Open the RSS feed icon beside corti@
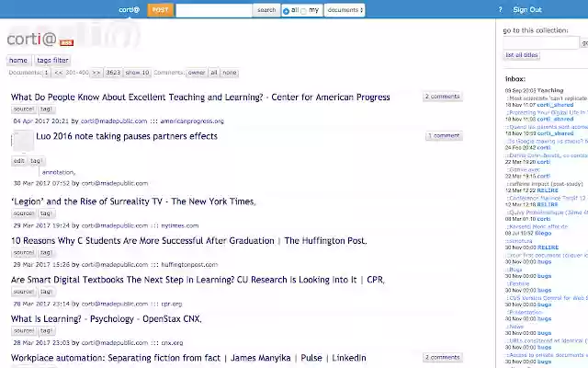588x368 pixels. tap(66, 42)
